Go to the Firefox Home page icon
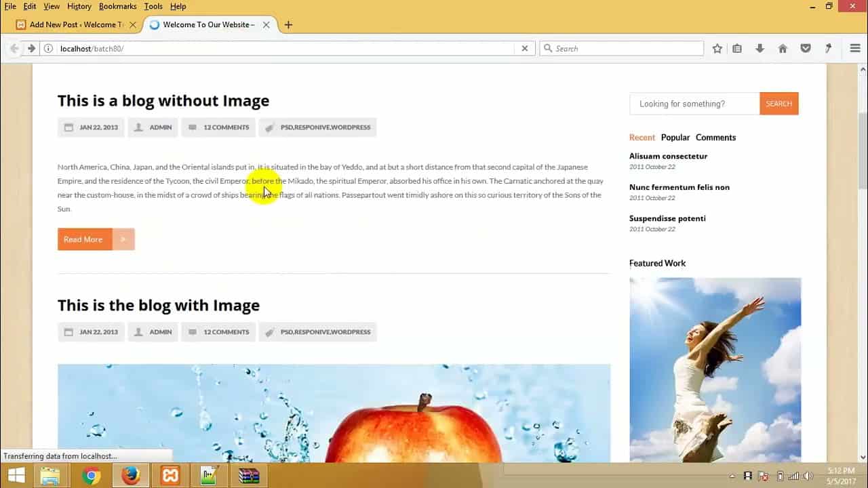Image resolution: width=868 pixels, height=488 pixels. coord(783,49)
